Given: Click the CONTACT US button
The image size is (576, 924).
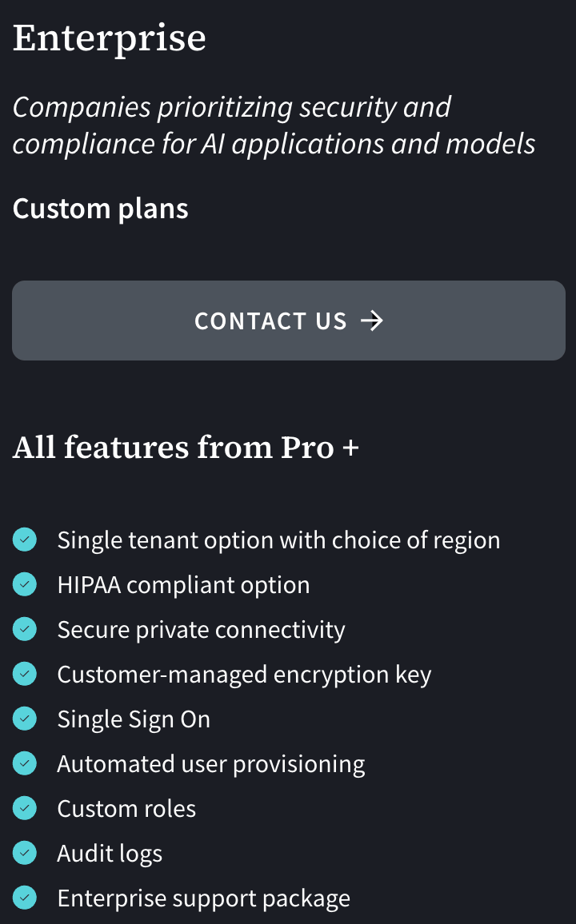Looking at the screenshot, I should pyautogui.click(x=288, y=321).
